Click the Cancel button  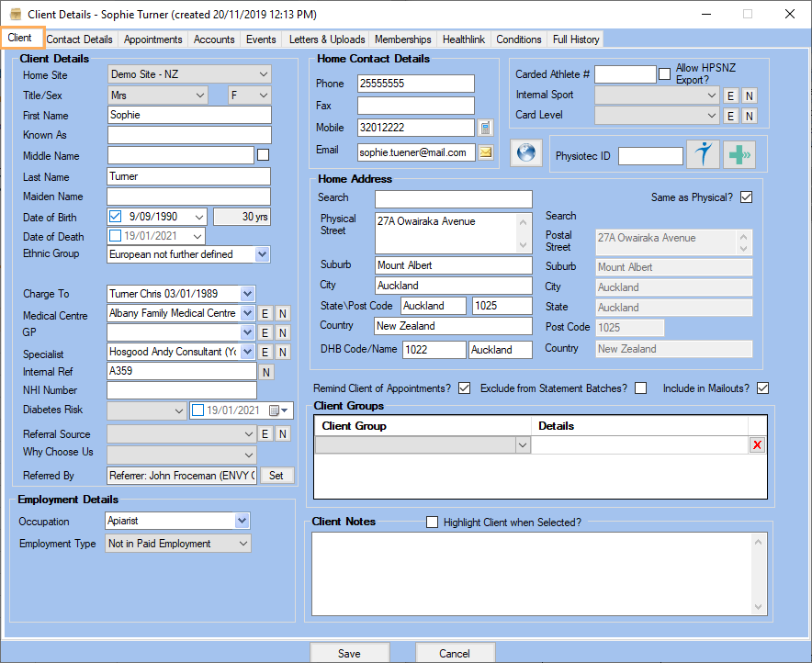(x=456, y=653)
